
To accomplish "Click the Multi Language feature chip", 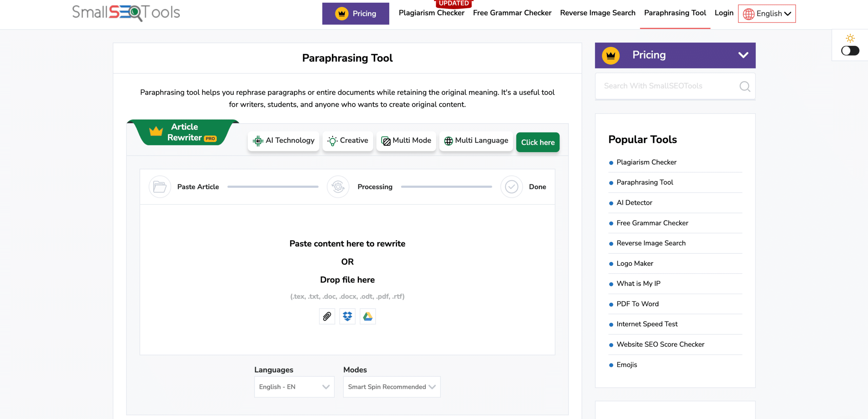I will click(476, 141).
